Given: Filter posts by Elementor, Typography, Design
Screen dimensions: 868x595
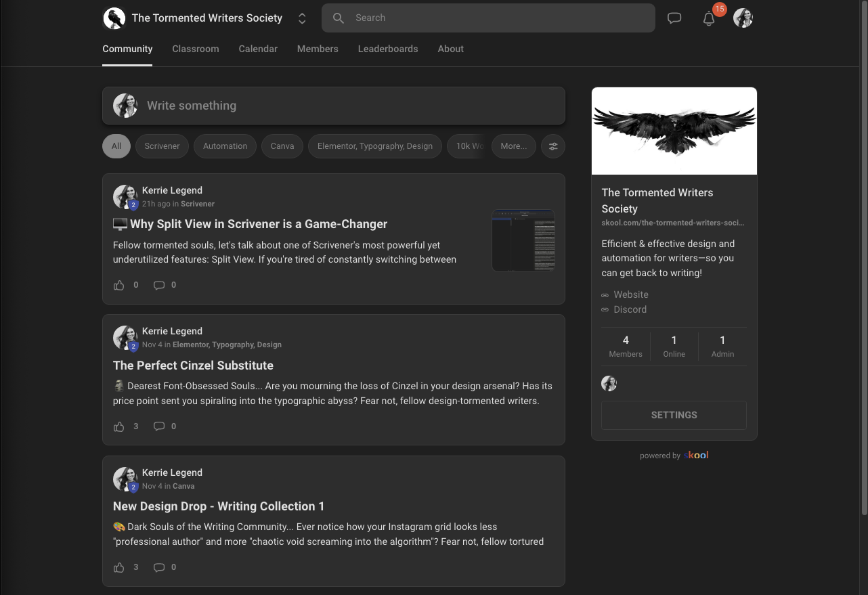Looking at the screenshot, I should click(x=374, y=146).
